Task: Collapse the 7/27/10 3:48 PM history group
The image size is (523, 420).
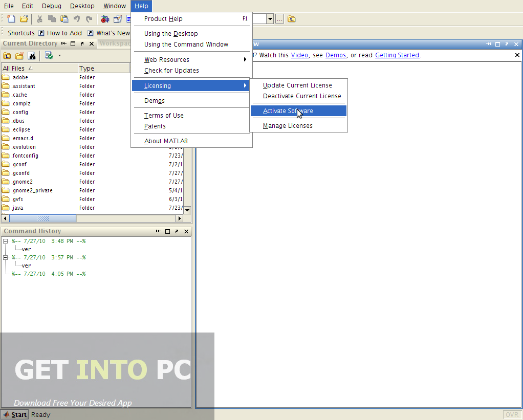Action: pos(5,241)
